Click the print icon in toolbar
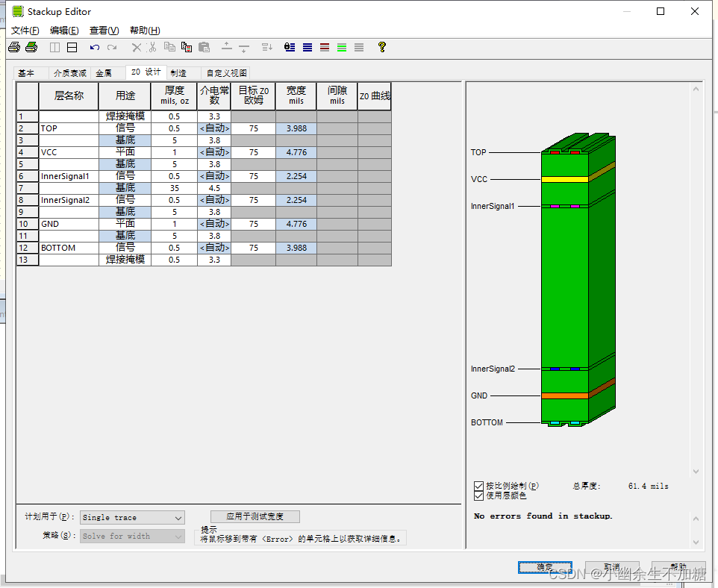The width and height of the screenshot is (718, 588). 14,47
